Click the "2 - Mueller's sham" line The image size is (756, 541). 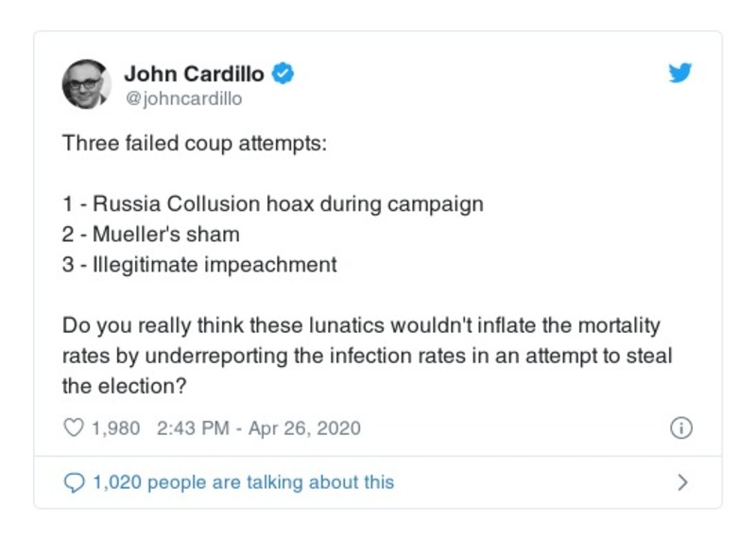[151, 234]
